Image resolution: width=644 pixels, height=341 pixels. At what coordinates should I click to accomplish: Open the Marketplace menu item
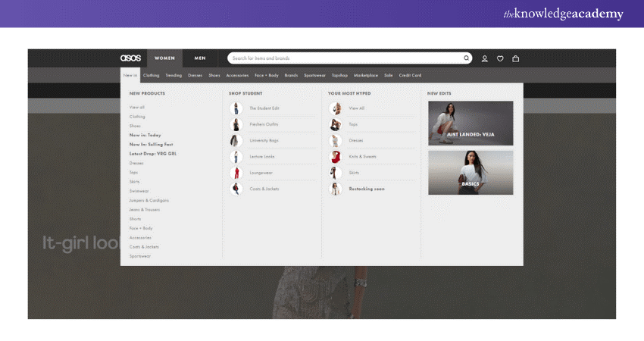(366, 75)
